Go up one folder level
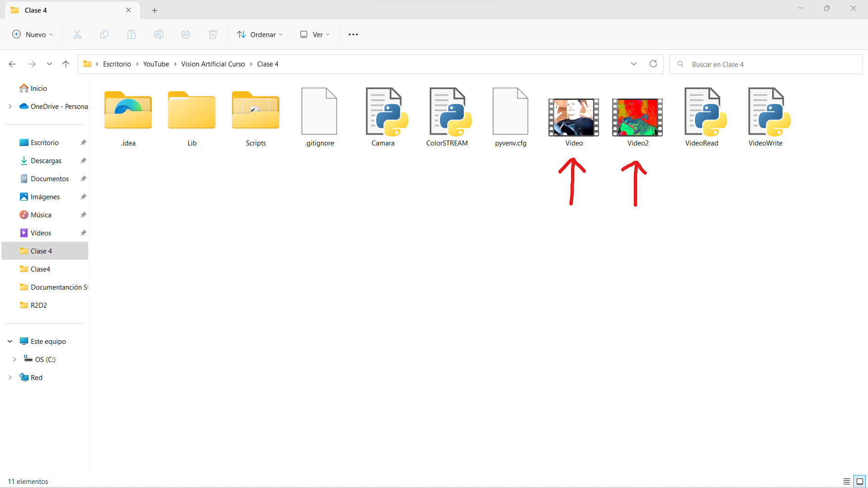This screenshot has height=488, width=868. pyautogui.click(x=66, y=64)
